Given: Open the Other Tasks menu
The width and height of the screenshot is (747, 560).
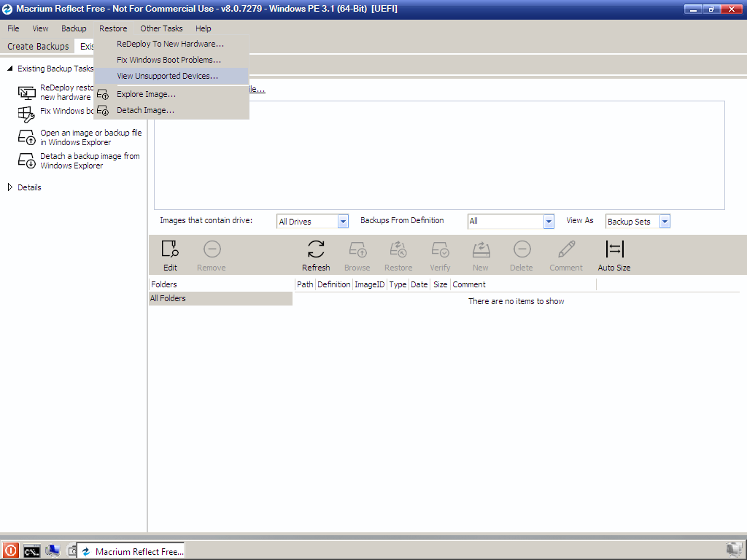Looking at the screenshot, I should 161,28.
